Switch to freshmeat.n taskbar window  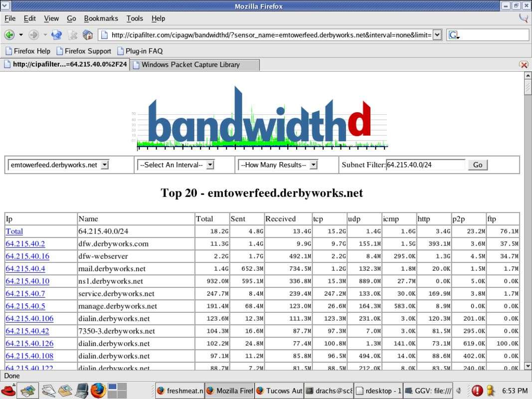[x=179, y=391]
